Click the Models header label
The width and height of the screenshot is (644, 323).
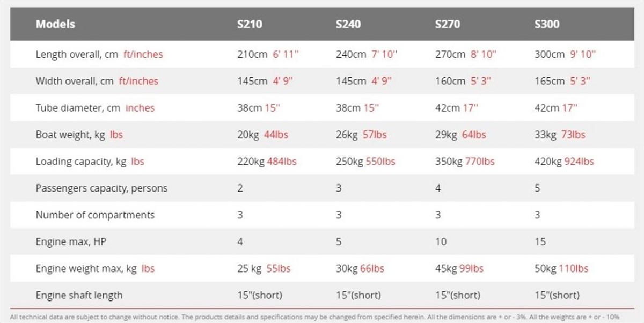click(55, 24)
